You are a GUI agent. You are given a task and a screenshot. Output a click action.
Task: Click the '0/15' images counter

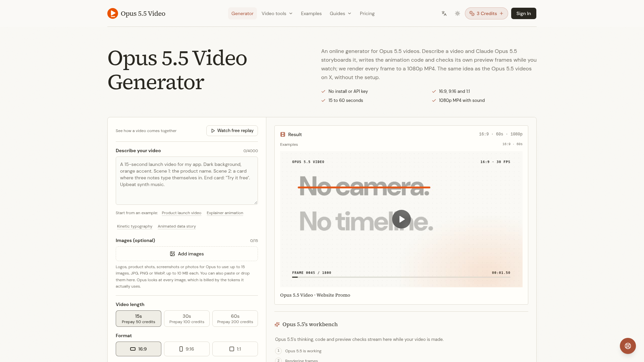tap(254, 241)
